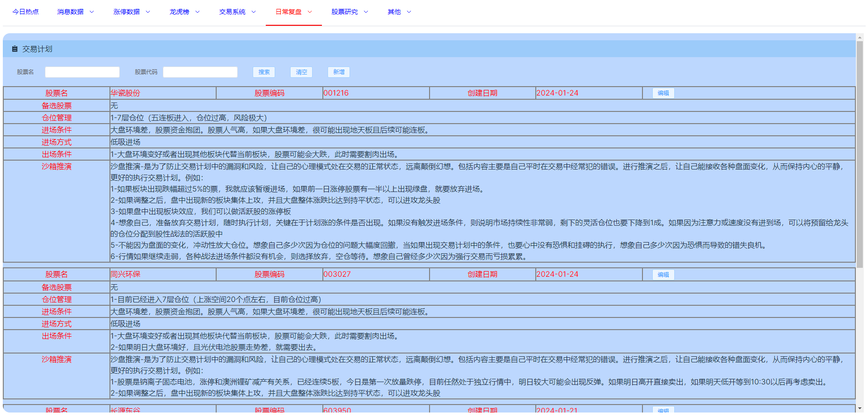Click 同兴环保 creation date 2024-01-24
The width and height of the screenshot is (868, 420).
tap(557, 274)
